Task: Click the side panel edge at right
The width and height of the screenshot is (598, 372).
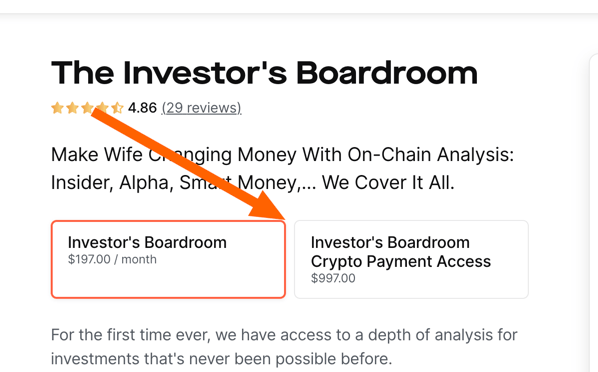Action: (x=593, y=213)
